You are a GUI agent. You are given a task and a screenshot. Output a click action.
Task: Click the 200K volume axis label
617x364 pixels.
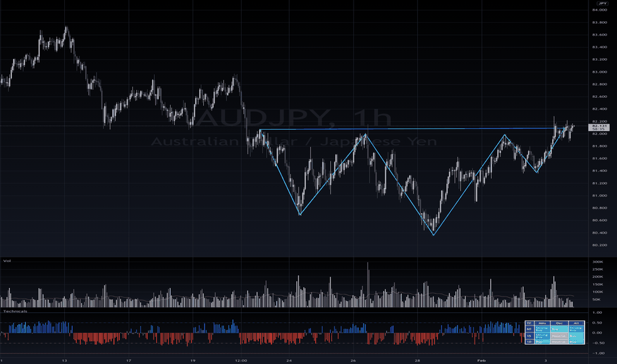(597, 277)
